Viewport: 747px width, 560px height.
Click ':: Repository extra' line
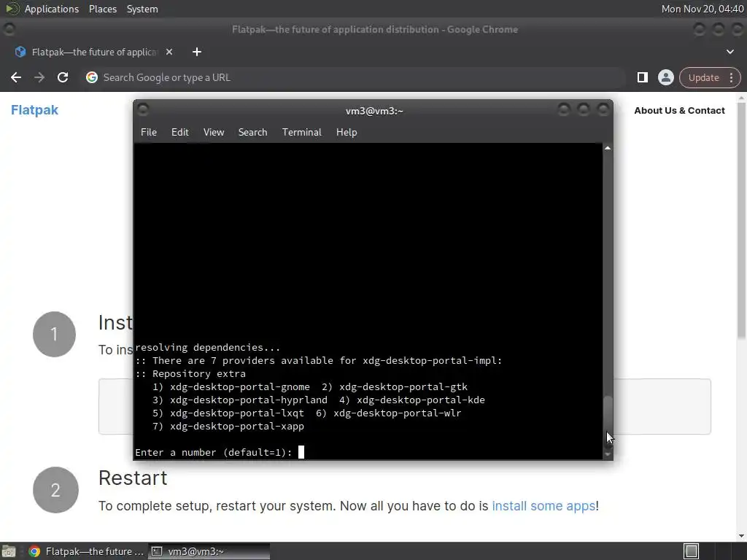[190, 374]
